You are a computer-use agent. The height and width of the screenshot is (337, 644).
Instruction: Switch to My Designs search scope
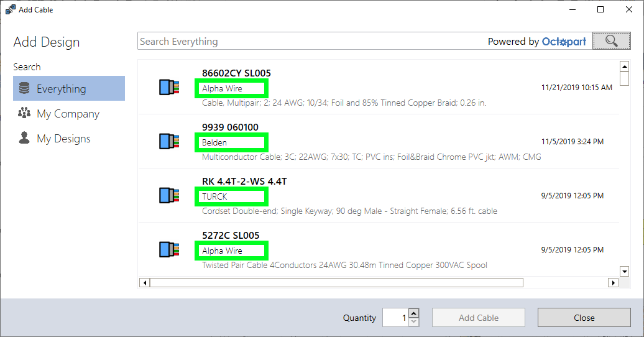click(x=69, y=139)
